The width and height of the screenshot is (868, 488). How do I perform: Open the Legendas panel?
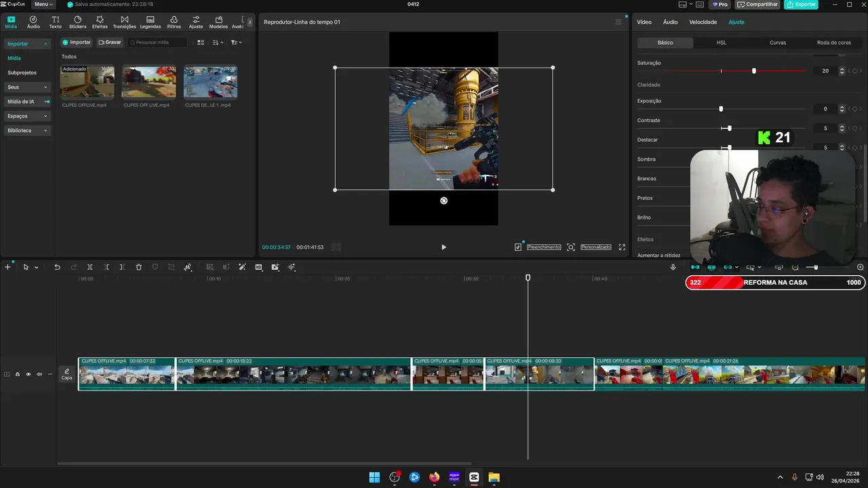(x=150, y=22)
